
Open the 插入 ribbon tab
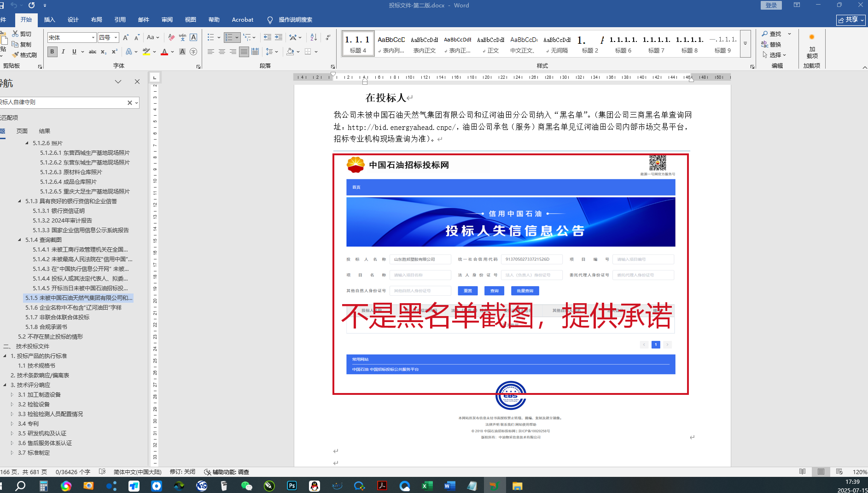click(49, 19)
